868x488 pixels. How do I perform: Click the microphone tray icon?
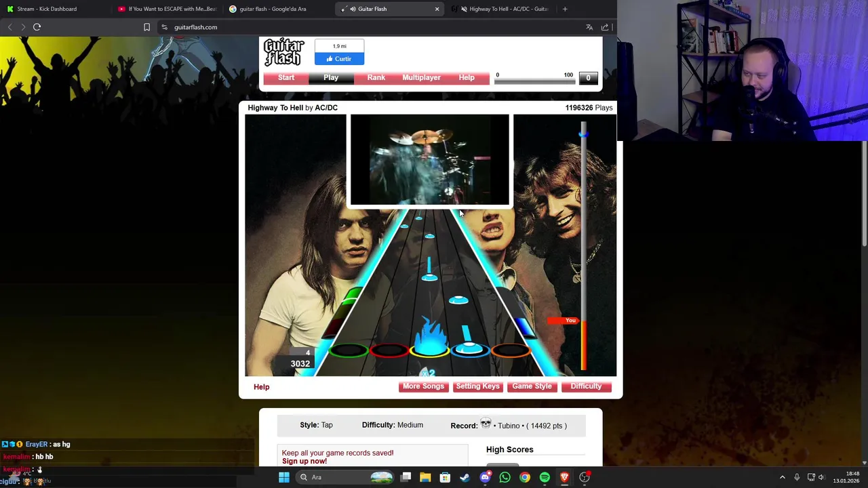pos(797,477)
